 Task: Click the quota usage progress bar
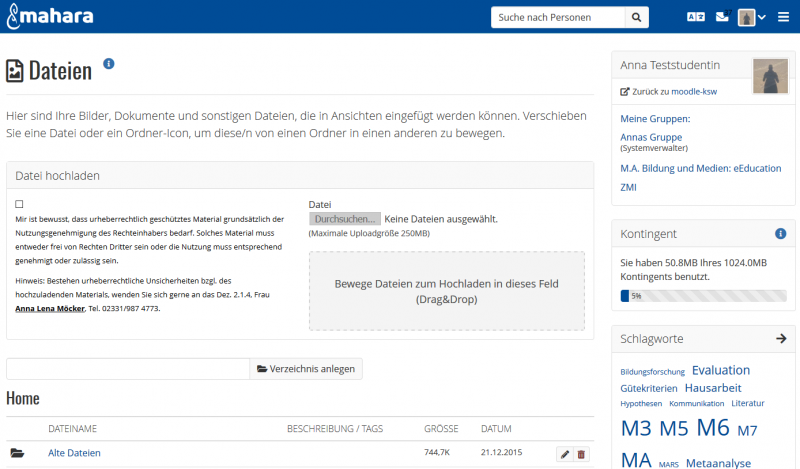(x=704, y=296)
